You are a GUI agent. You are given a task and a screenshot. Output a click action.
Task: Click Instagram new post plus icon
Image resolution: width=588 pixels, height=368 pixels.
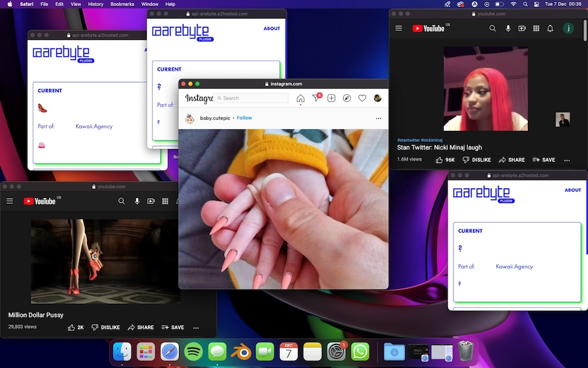(x=331, y=98)
